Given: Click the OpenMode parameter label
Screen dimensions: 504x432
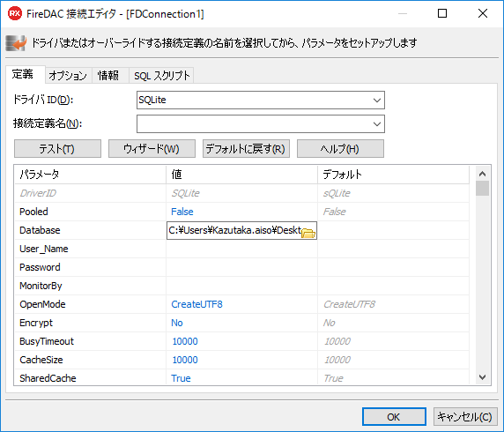Looking at the screenshot, I should coord(42,304).
